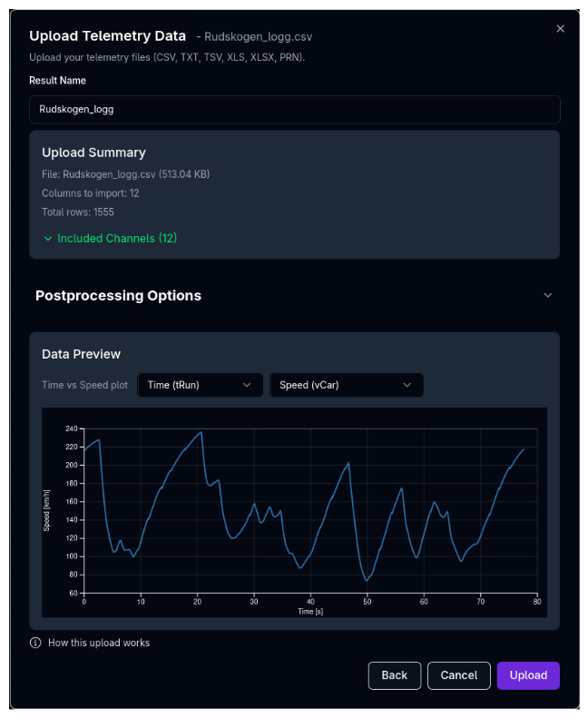588x718 pixels.
Task: Click the info icon beside How this upload works
Action: pyautogui.click(x=35, y=643)
